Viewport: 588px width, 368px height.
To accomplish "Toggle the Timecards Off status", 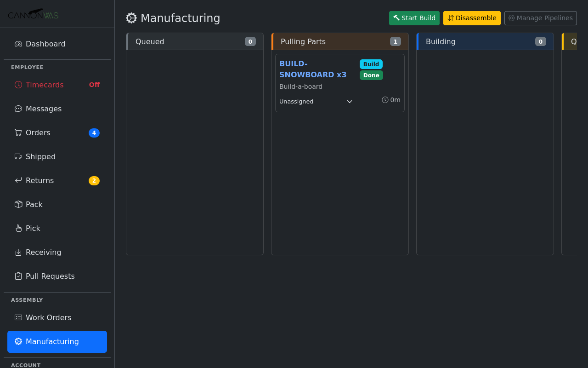I will click(x=94, y=85).
